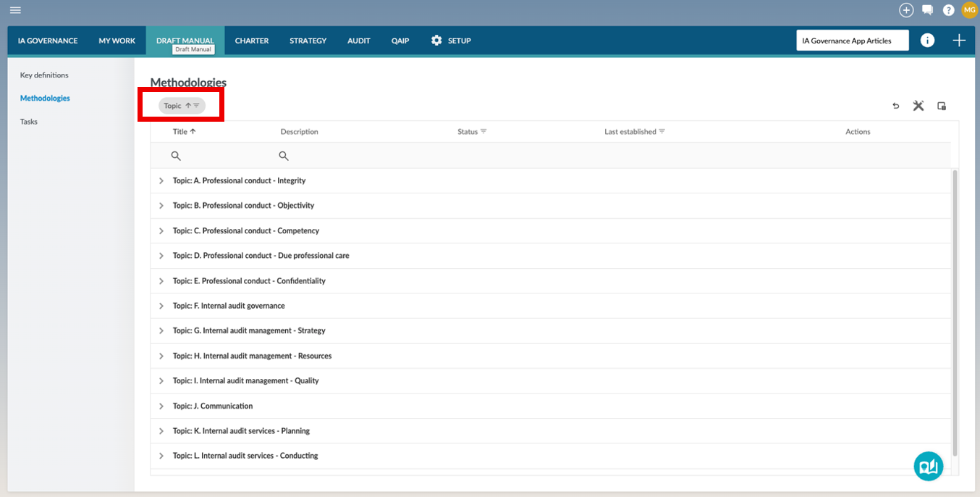Open the hamburger main menu
980x497 pixels.
pyautogui.click(x=15, y=10)
